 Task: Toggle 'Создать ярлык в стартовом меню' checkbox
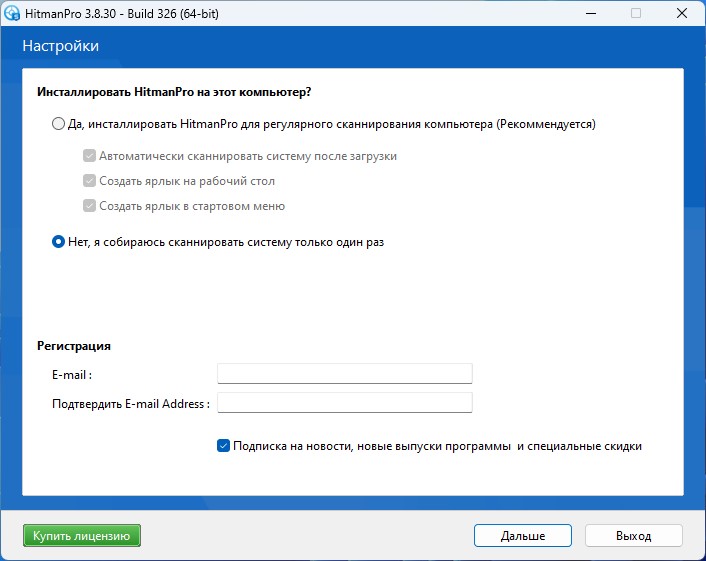tap(89, 206)
